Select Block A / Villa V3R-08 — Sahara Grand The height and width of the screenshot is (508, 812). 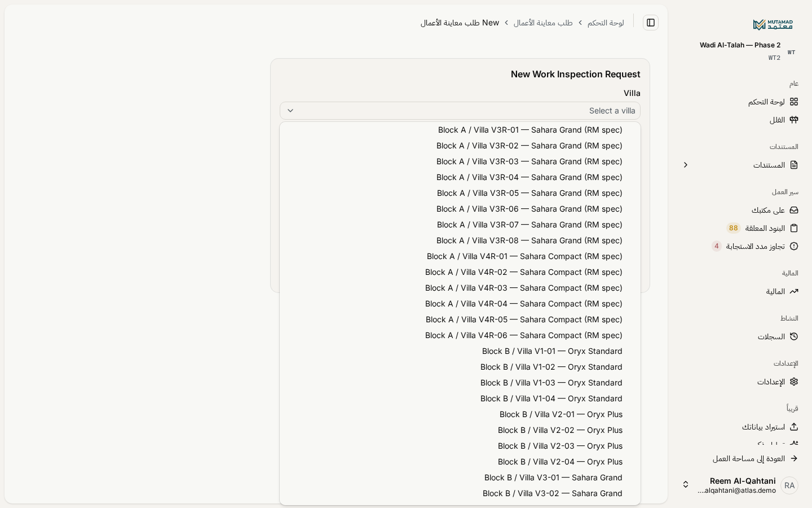tap(460, 240)
